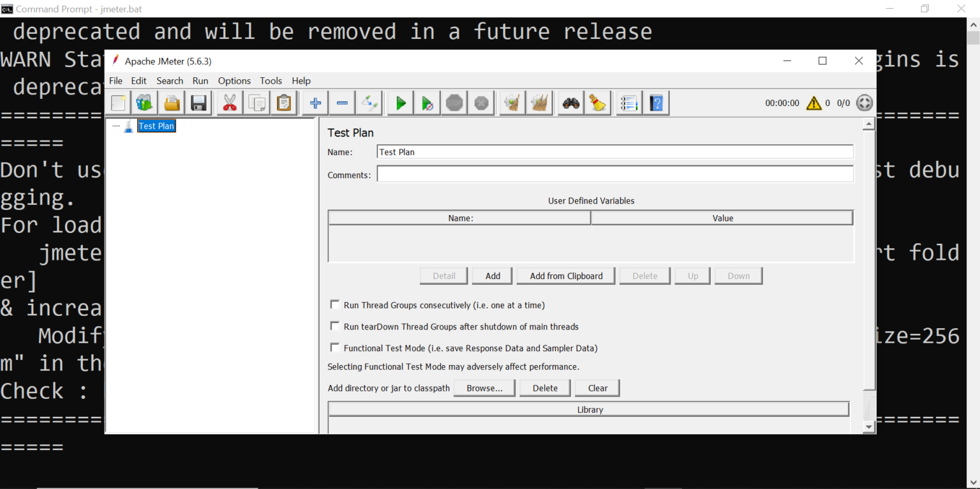980x489 pixels.
Task: Open a test plan with the folder icon
Action: tap(171, 102)
